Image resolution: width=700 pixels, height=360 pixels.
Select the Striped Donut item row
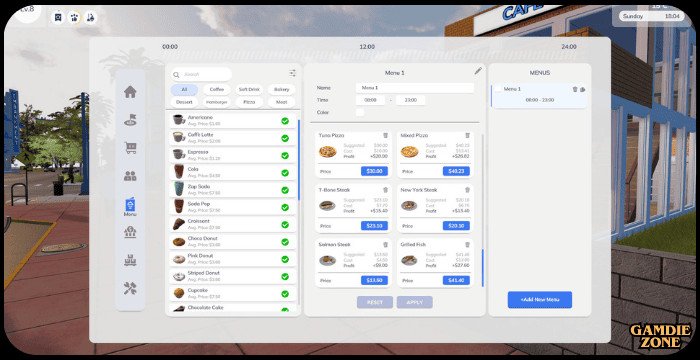pyautogui.click(x=233, y=276)
